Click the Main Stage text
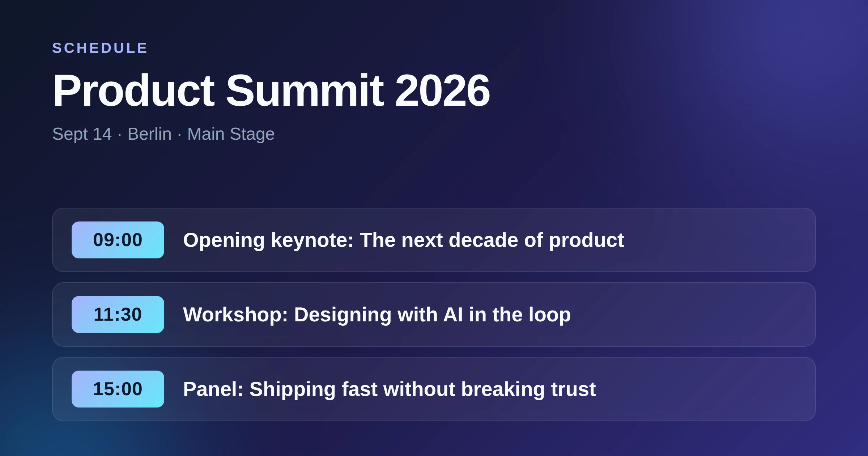The width and height of the screenshot is (868, 456). [231, 134]
